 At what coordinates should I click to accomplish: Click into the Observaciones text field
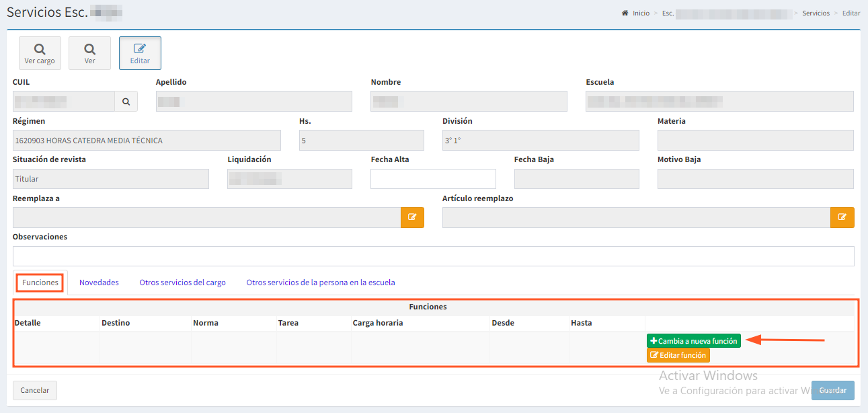pos(434,256)
